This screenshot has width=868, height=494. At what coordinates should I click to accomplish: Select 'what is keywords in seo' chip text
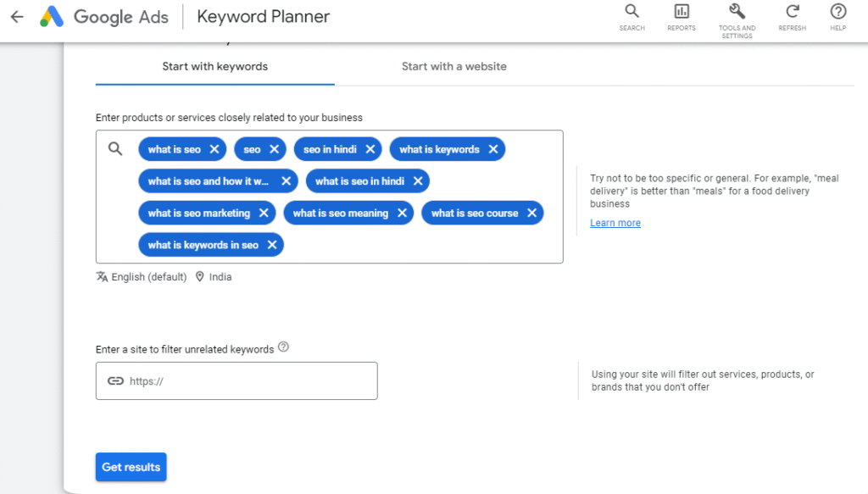tap(203, 245)
